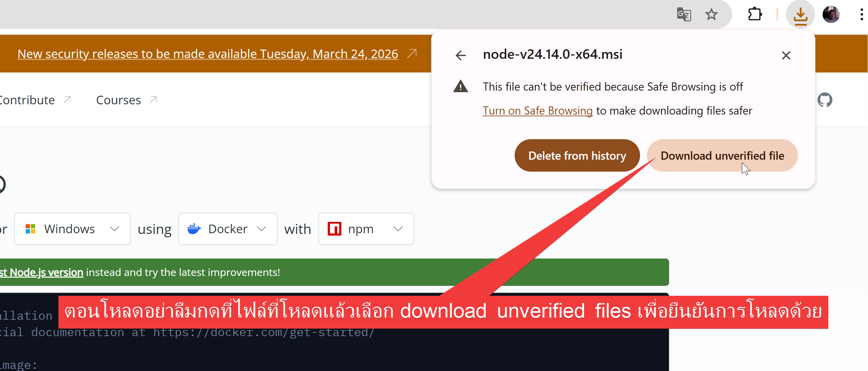This screenshot has height=371, width=868.
Task: Expand the Docker method dropdown
Action: point(228,229)
